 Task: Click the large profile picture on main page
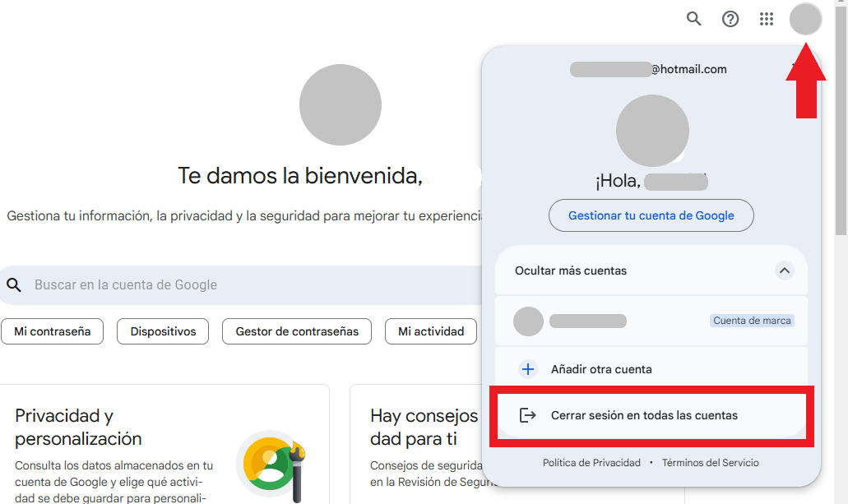pyautogui.click(x=341, y=105)
